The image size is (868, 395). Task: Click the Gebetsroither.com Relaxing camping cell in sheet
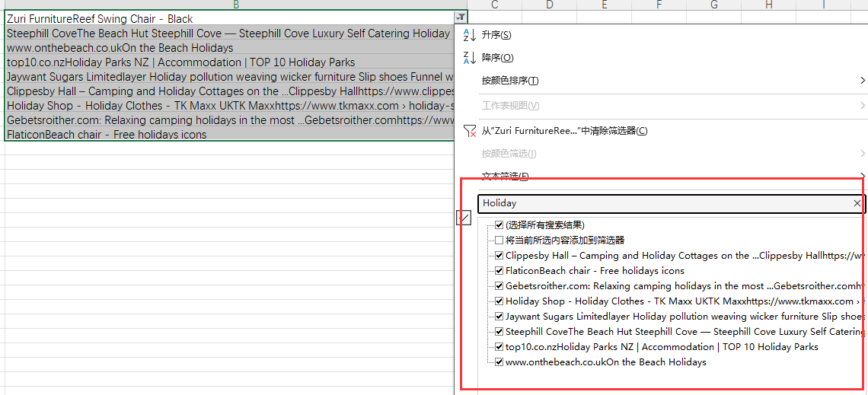(229, 119)
